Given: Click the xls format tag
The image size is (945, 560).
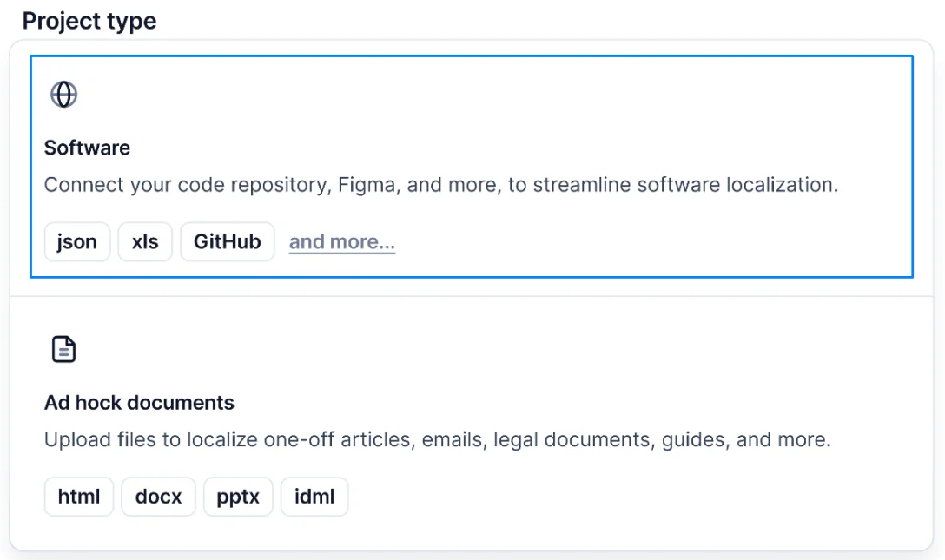Looking at the screenshot, I should coord(145,241).
